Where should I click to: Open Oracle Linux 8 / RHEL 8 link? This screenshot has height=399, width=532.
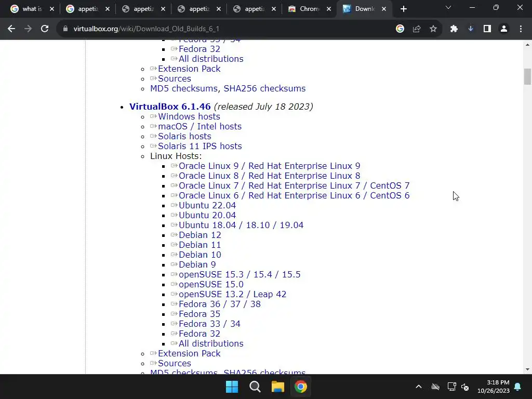(x=270, y=176)
